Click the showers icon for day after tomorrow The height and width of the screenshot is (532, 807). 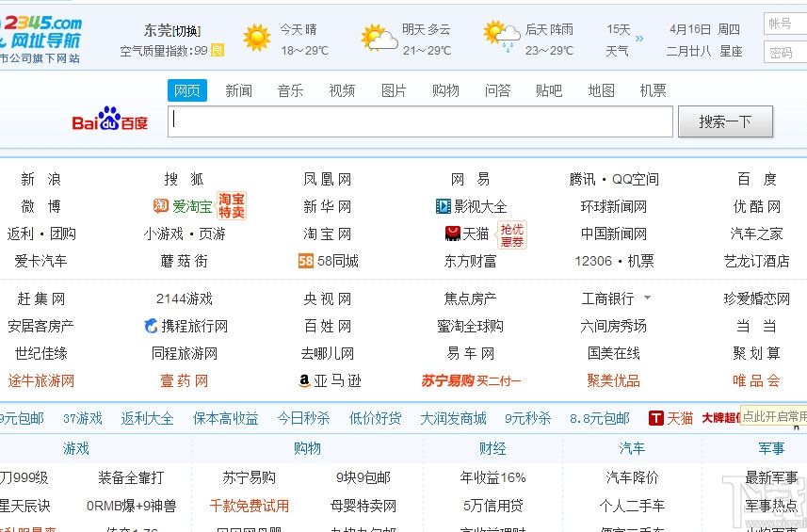click(x=501, y=36)
